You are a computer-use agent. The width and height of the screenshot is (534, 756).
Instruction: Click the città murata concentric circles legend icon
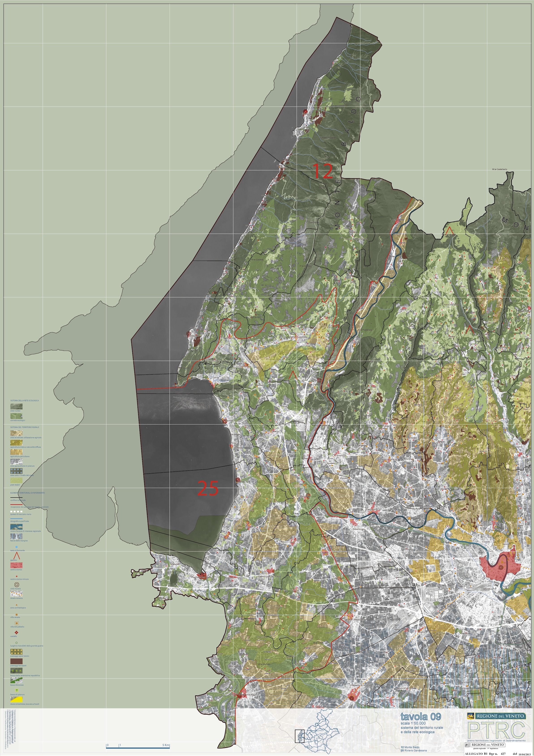16,585
